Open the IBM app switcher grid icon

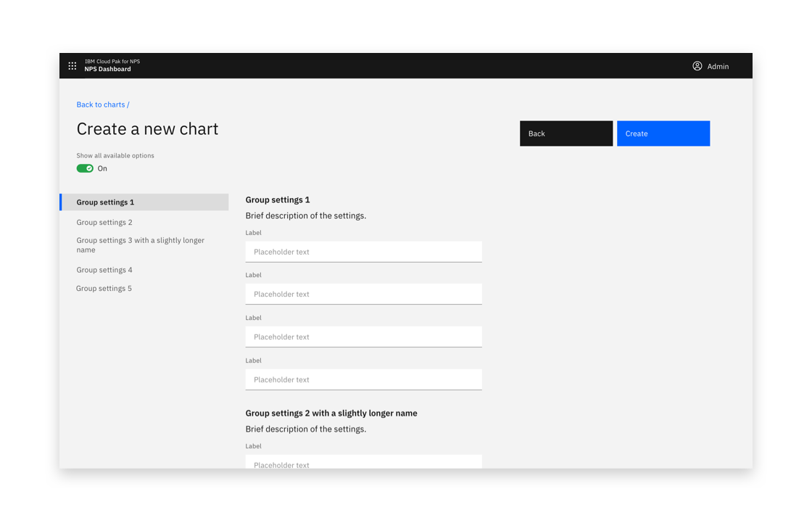click(x=72, y=65)
